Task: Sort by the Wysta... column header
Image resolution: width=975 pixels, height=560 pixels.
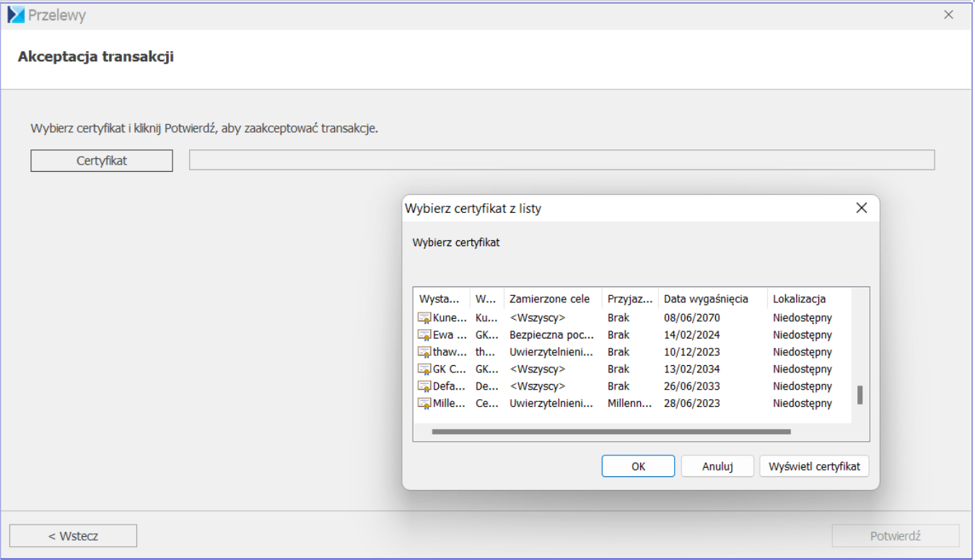Action: click(442, 299)
